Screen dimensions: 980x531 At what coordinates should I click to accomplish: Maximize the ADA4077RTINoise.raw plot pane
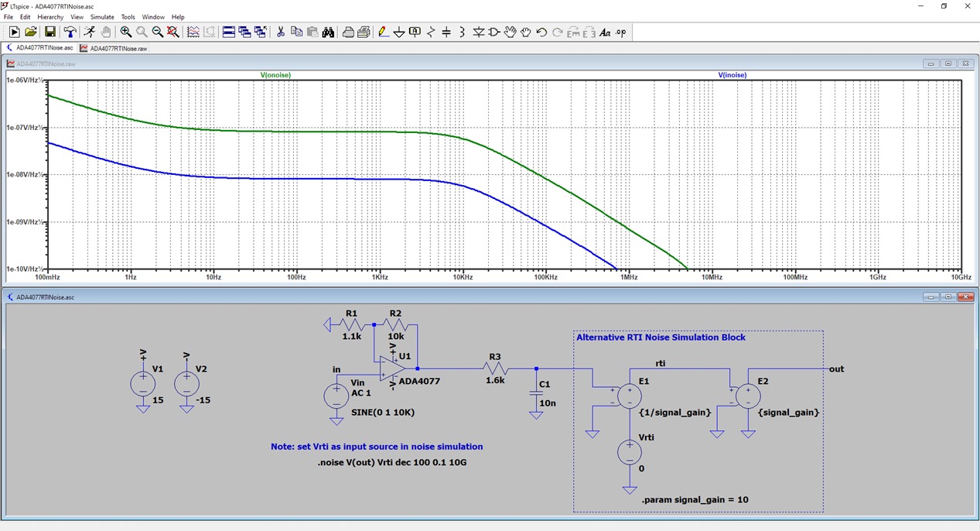[x=948, y=63]
